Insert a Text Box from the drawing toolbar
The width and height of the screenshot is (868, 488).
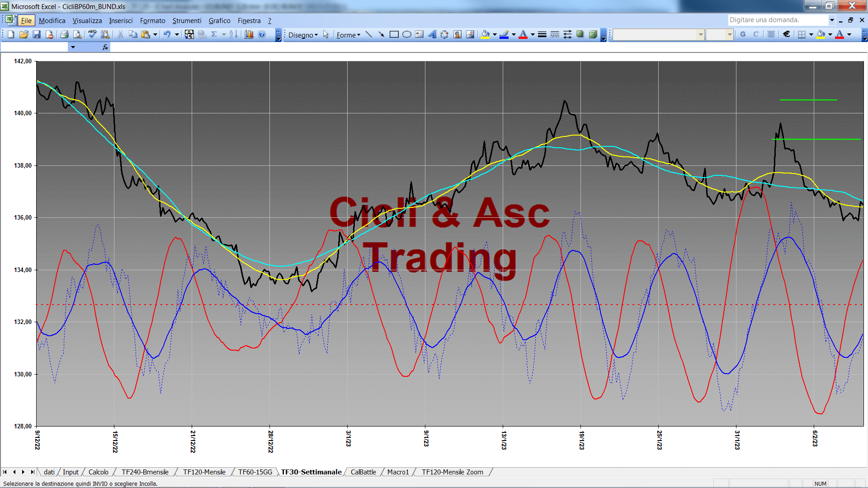pos(420,34)
